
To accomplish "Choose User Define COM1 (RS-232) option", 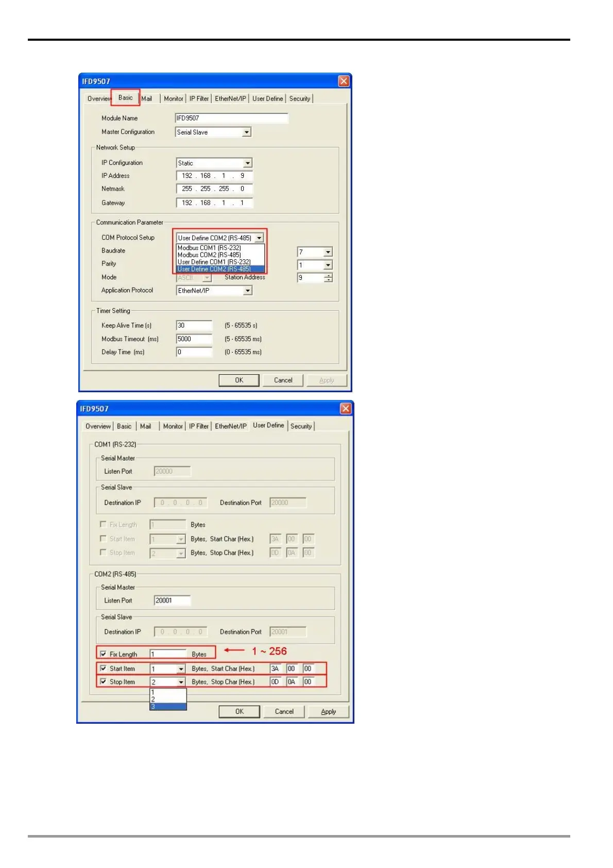I will point(220,262).
